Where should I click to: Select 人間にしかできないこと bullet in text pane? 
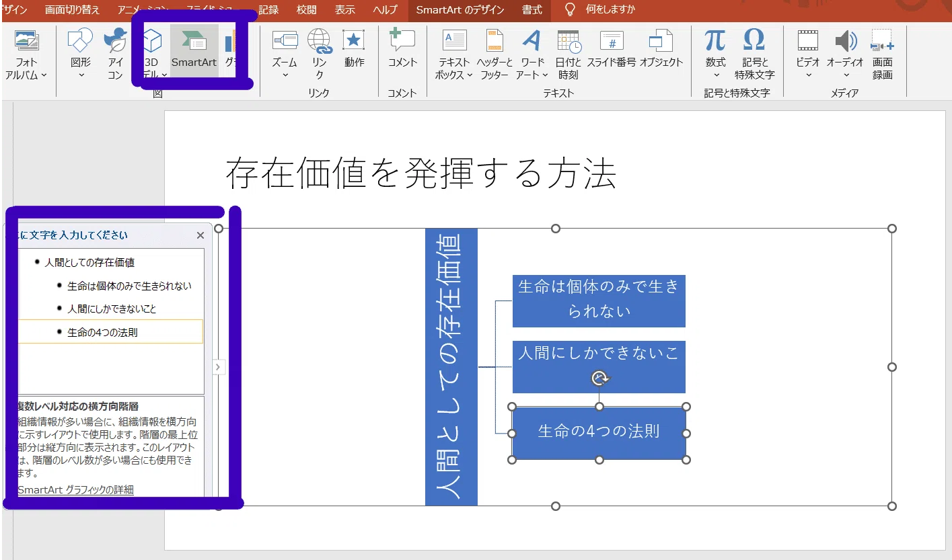[x=112, y=309]
